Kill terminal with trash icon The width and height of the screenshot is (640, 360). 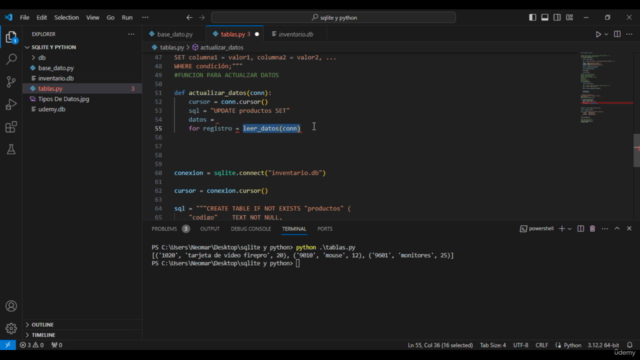tap(592, 229)
